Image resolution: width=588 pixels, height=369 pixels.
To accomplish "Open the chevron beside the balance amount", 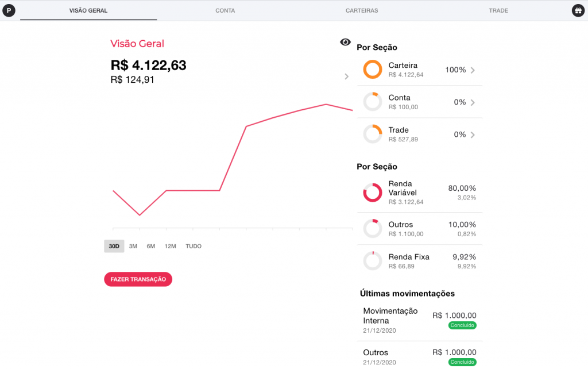I will pyautogui.click(x=346, y=76).
